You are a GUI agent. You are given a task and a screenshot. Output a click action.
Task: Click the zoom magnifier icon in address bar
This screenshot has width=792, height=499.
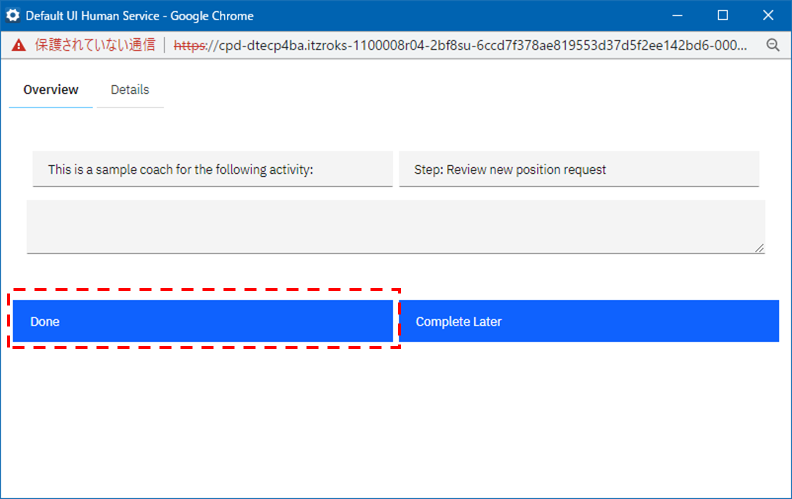pos(773,45)
